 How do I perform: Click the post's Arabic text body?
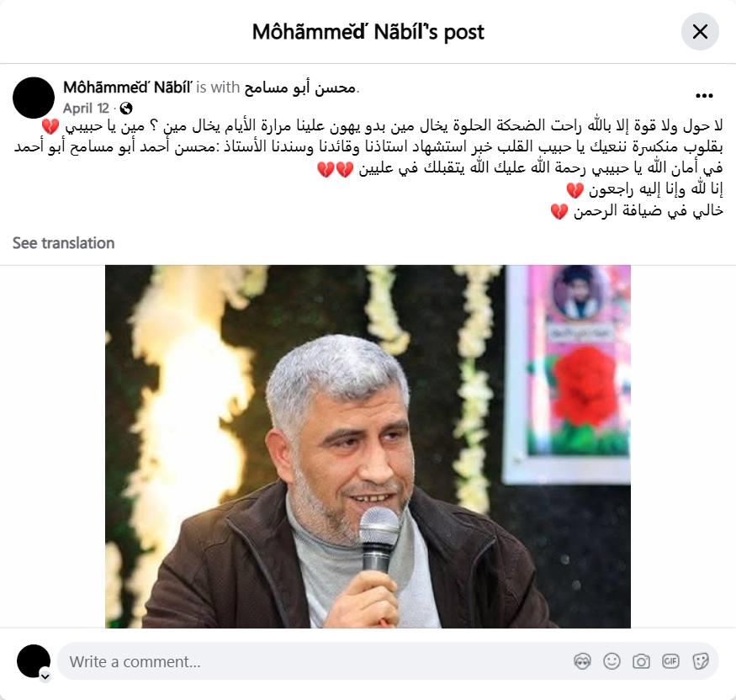(x=368, y=167)
